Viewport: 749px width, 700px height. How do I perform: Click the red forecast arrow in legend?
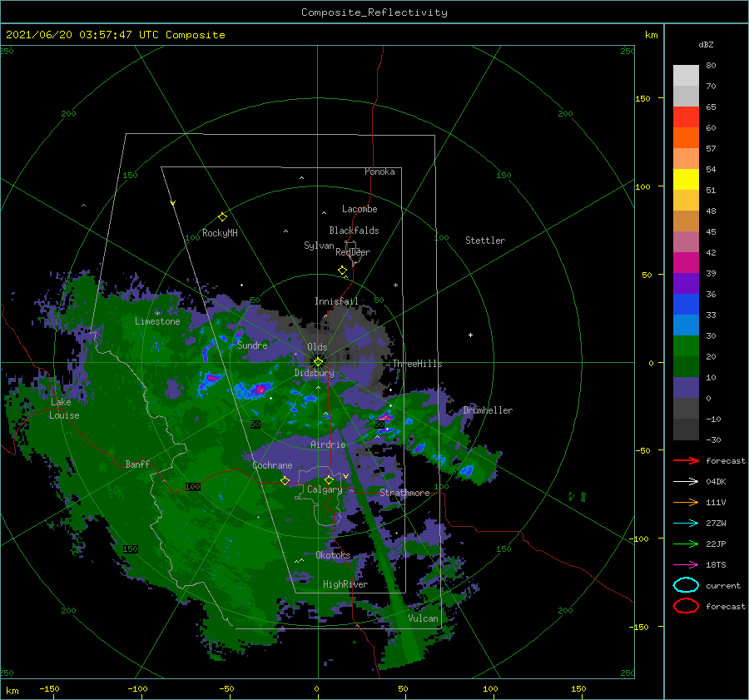tap(686, 460)
